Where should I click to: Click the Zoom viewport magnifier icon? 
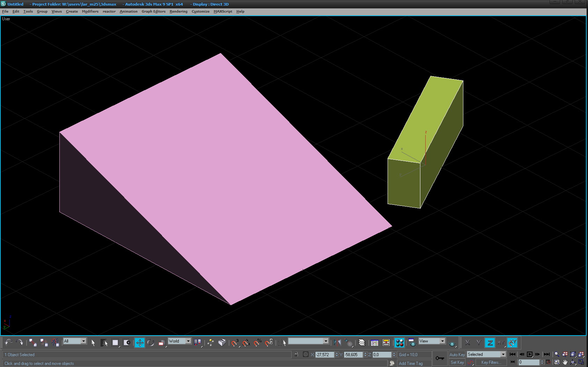click(x=557, y=354)
